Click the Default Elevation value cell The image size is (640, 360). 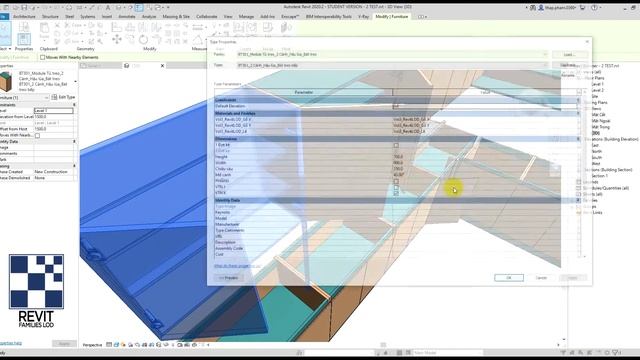(x=484, y=106)
